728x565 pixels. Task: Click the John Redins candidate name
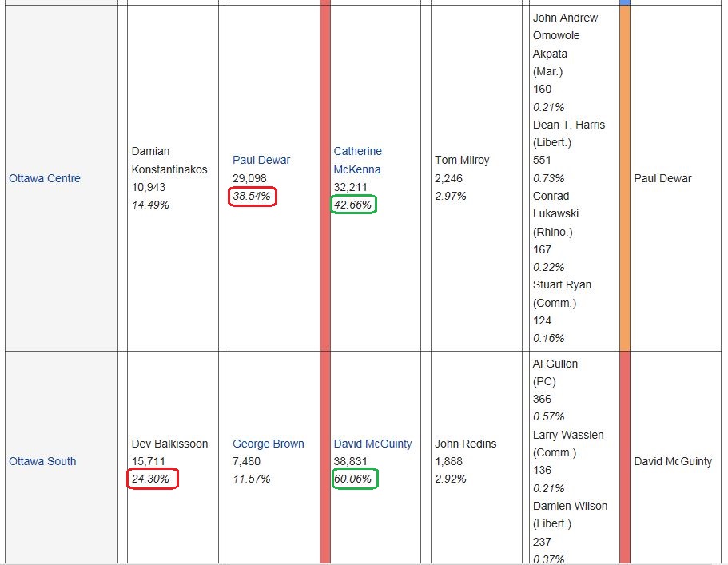465,444
